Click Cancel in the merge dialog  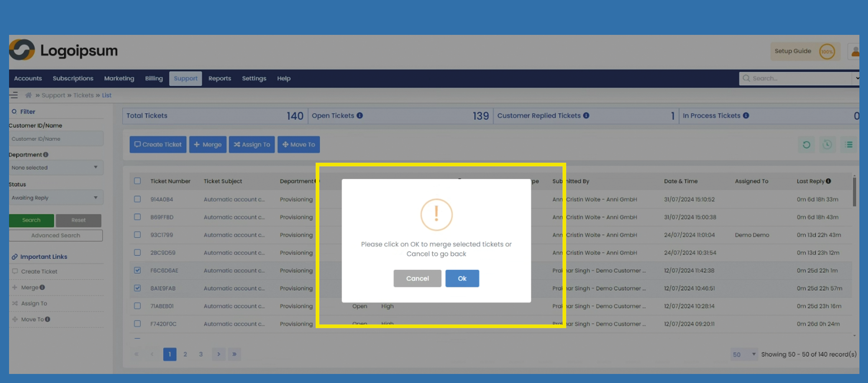tap(417, 278)
